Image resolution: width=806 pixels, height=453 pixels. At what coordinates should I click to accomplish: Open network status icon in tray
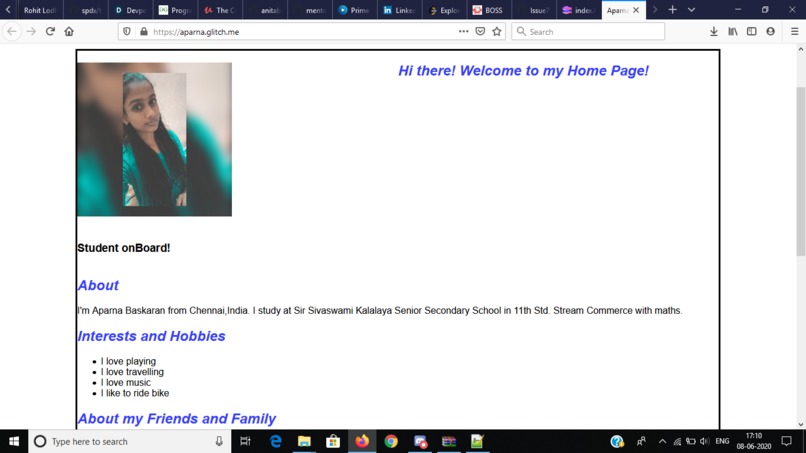677,441
